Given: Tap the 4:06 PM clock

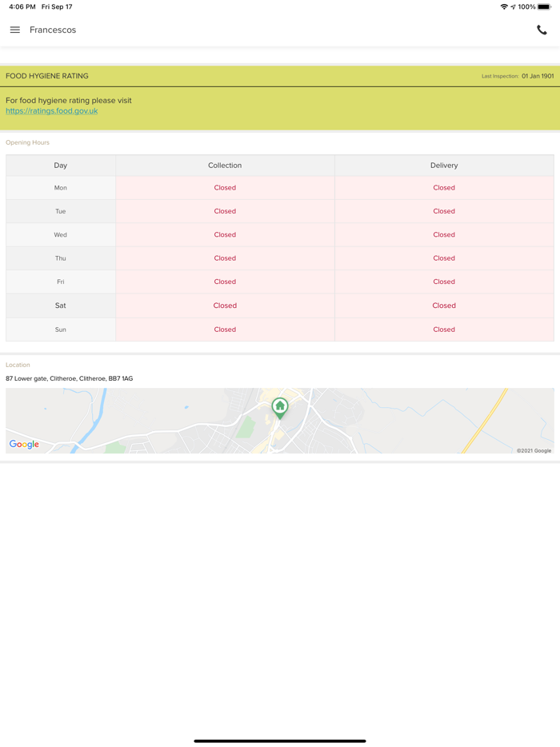Looking at the screenshot, I should (x=22, y=6).
